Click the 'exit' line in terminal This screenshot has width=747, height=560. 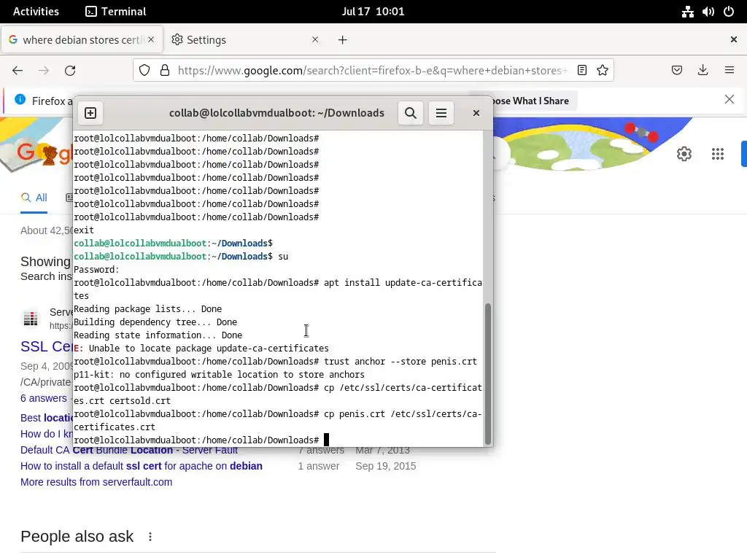pyautogui.click(x=84, y=230)
